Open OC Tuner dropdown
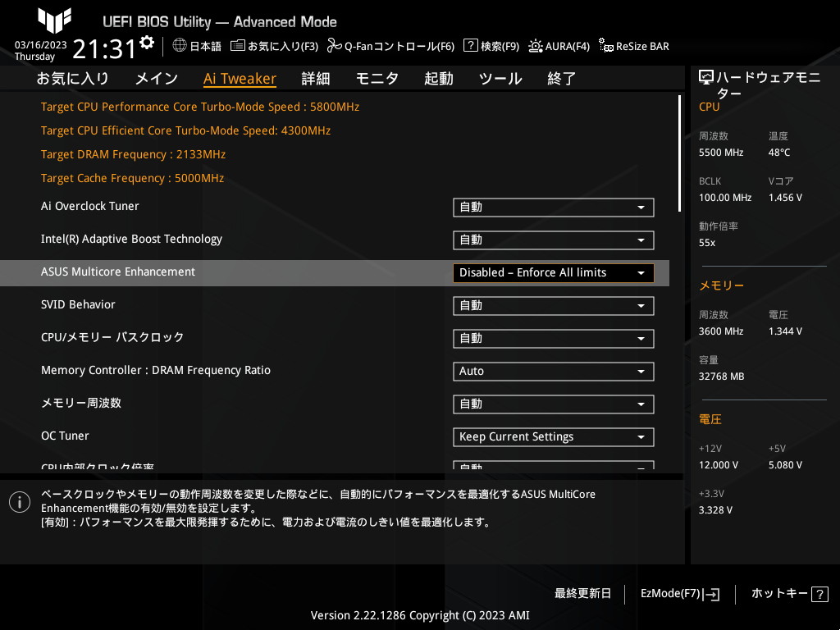This screenshot has width=840, height=630. point(554,436)
